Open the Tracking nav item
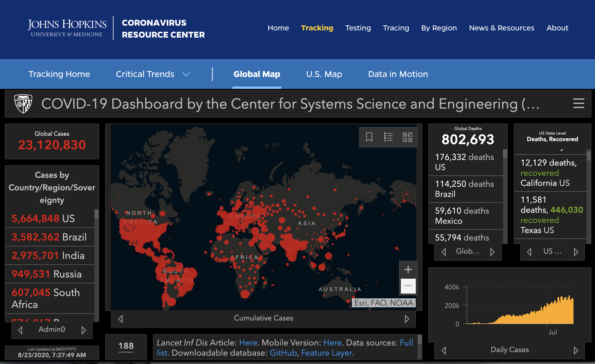The height and width of the screenshot is (364, 595). click(317, 28)
